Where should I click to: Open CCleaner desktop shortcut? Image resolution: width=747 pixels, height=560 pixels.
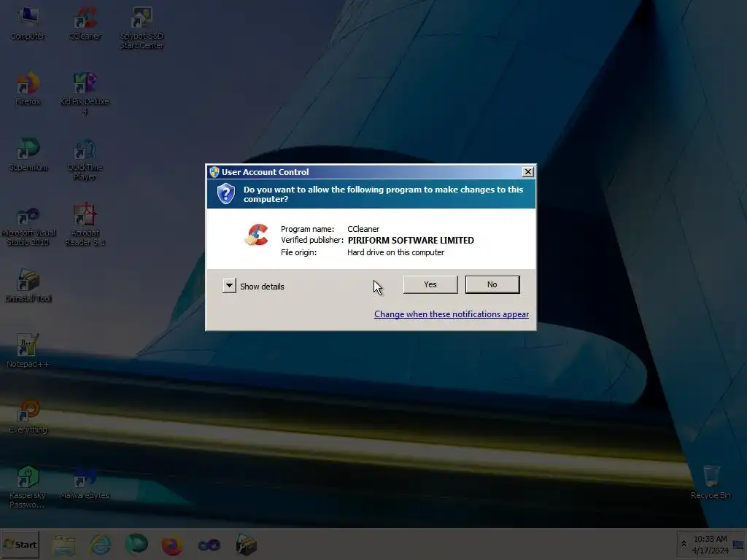point(85,23)
